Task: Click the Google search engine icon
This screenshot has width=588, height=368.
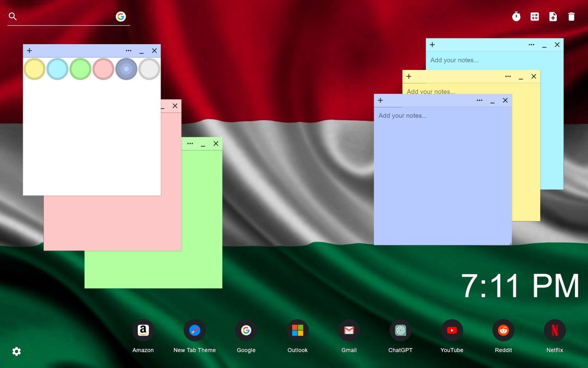Action: click(x=121, y=17)
